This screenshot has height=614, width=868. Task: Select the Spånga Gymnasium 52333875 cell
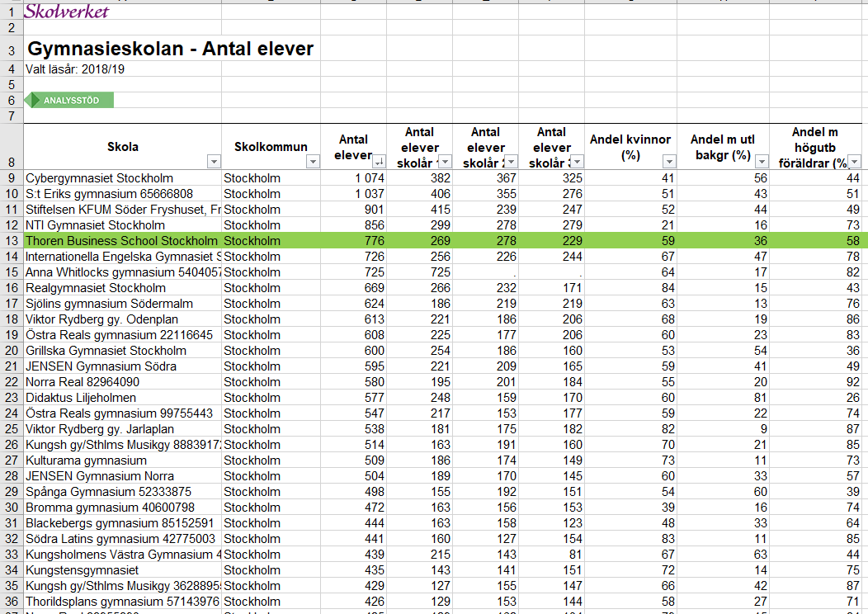click(x=122, y=492)
